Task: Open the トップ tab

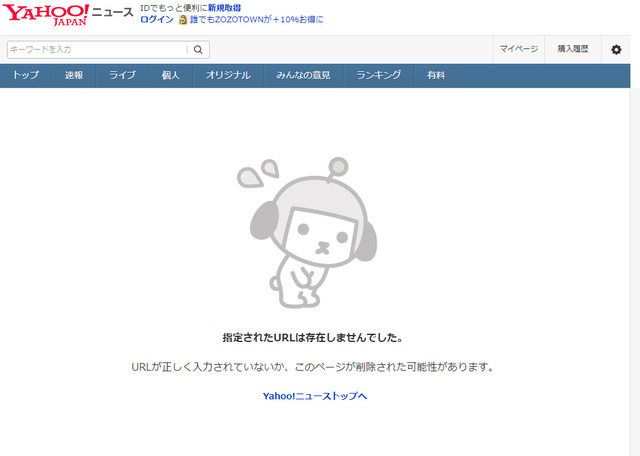Action: [x=26, y=76]
